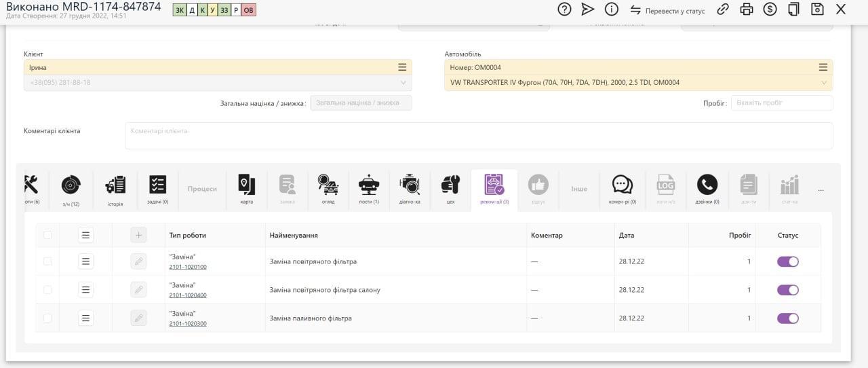This screenshot has height=368, width=868.
Task: Open the hamburger menu in client Ірина field
Action: [x=402, y=67]
